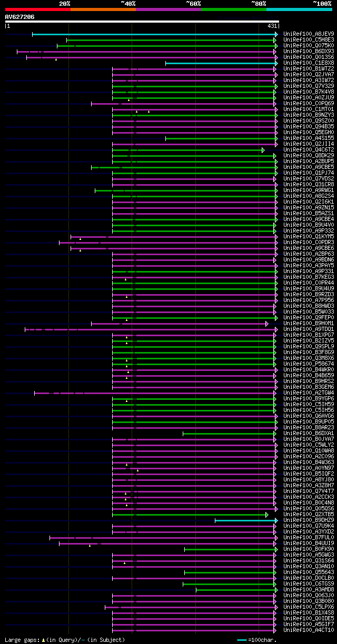This screenshot has width=337, height=644.
Task: Click the UniRef100_A7P956 label
Action: [x=309, y=300]
